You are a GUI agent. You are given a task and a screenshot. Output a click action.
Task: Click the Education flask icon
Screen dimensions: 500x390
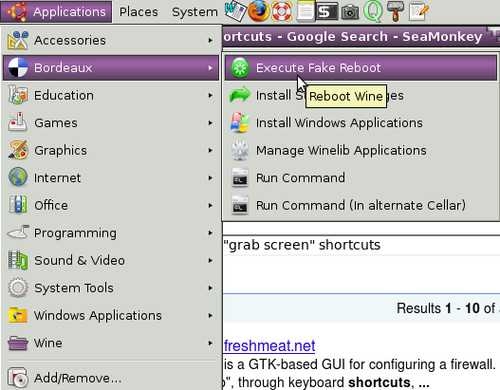tap(18, 95)
